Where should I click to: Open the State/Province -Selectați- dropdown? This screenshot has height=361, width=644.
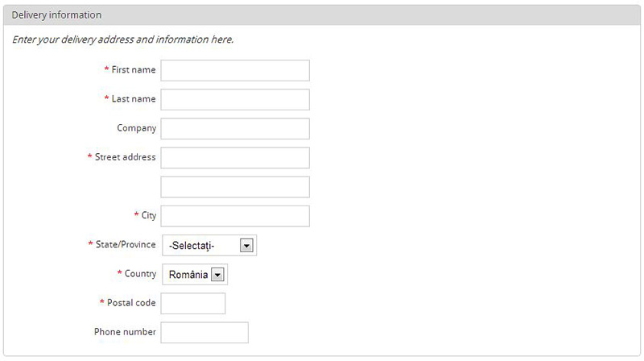coord(209,246)
